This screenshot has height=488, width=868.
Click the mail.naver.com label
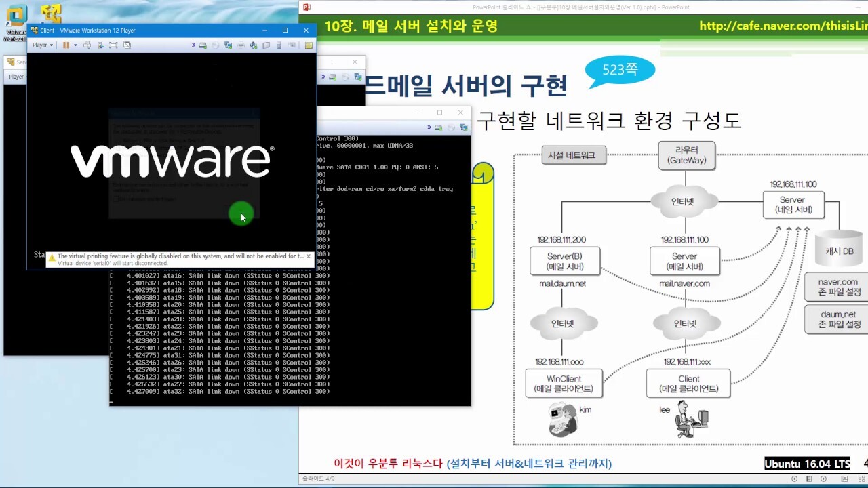684,283
